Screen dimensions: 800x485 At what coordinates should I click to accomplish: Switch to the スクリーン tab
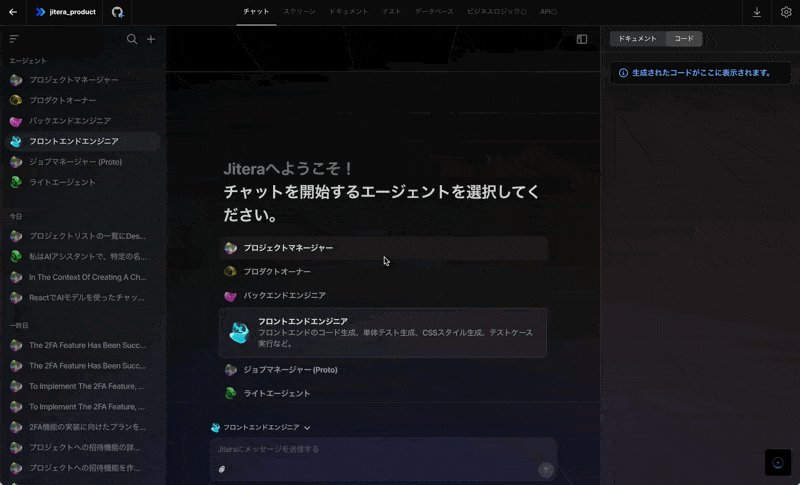pyautogui.click(x=299, y=12)
